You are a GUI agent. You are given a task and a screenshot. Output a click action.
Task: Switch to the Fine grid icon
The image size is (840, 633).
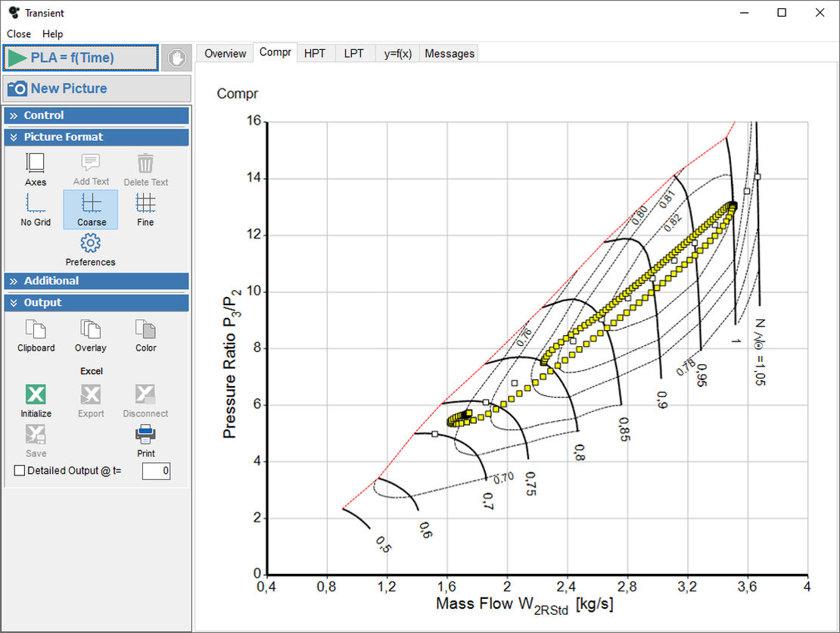(145, 203)
